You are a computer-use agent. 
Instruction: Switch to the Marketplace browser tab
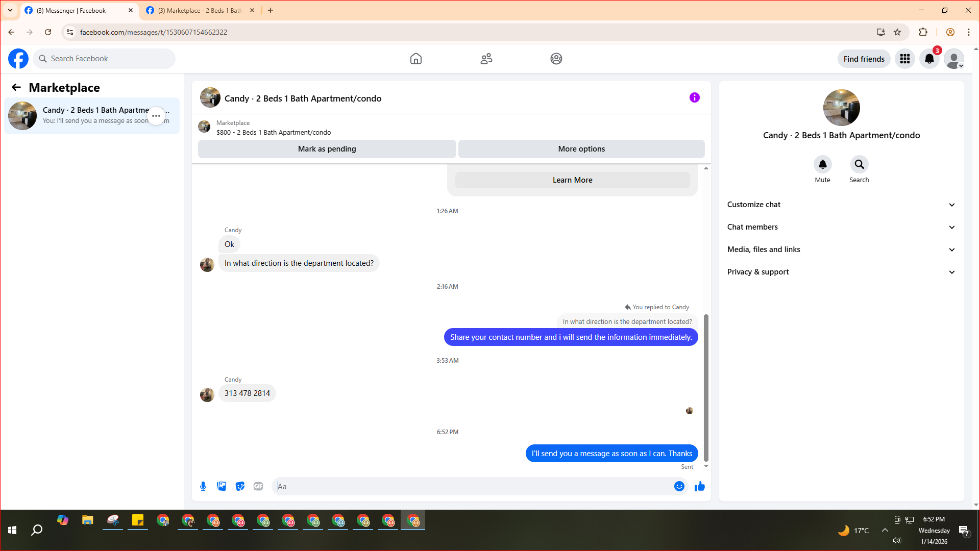pyautogui.click(x=199, y=10)
